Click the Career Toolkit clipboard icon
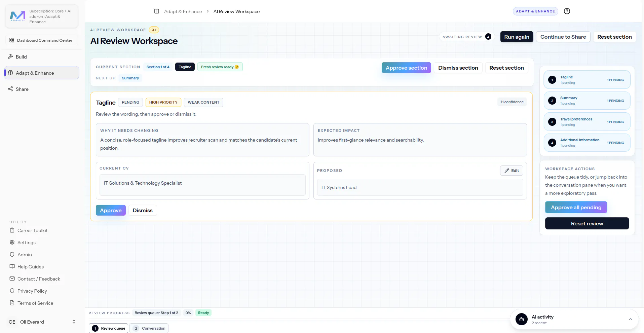644x333 pixels. coord(12,230)
